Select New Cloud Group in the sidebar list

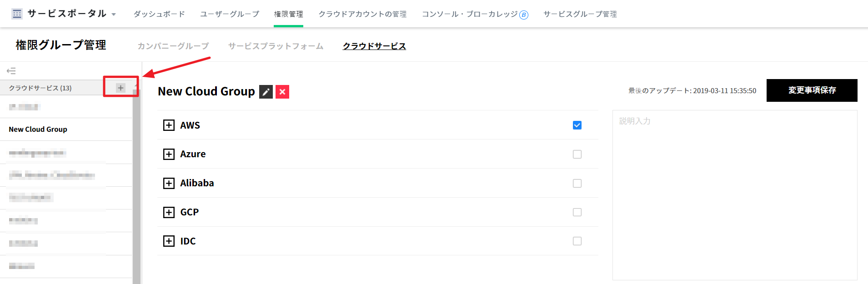(x=38, y=130)
